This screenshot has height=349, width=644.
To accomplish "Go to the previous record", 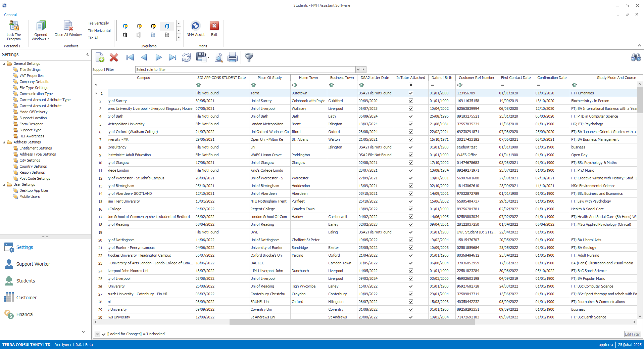I will (x=144, y=57).
